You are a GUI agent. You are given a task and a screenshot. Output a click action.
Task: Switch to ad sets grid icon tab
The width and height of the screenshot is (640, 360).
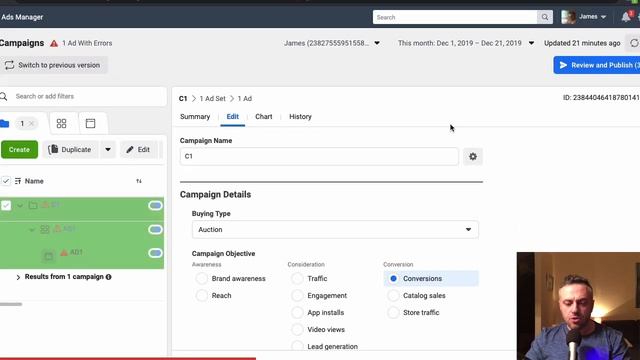61,123
